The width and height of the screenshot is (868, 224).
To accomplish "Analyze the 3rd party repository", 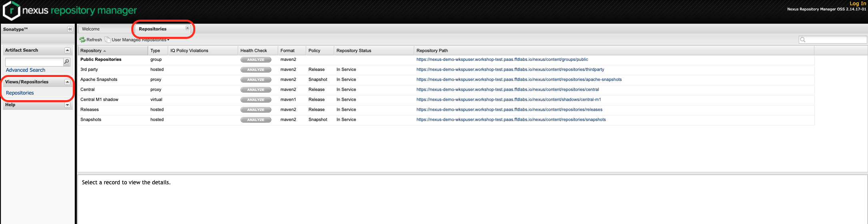I will (256, 70).
